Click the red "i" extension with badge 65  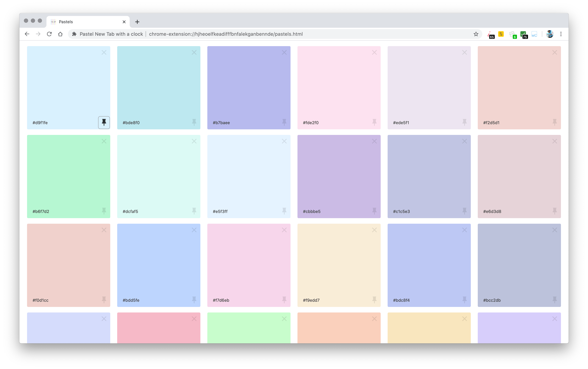coord(491,34)
